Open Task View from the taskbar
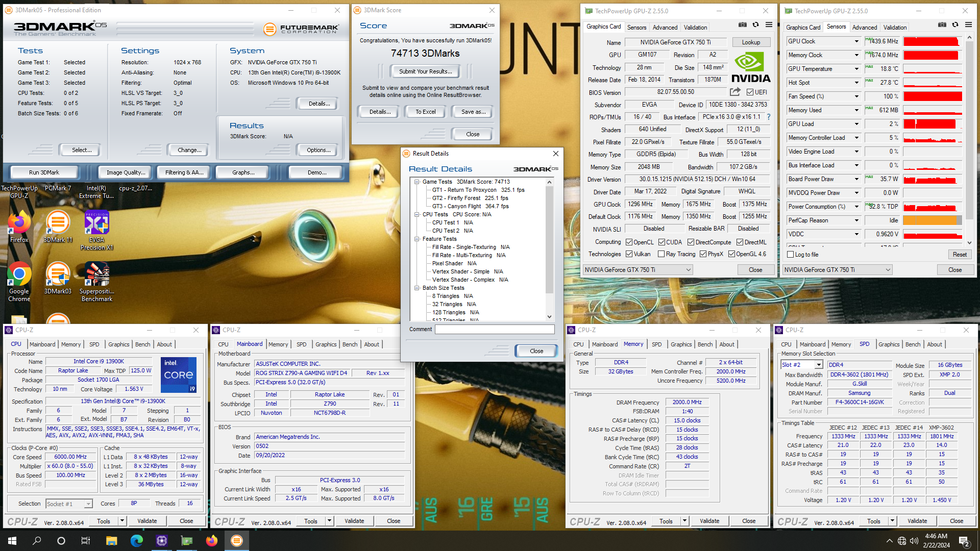This screenshot has height=551, width=980. 86,541
